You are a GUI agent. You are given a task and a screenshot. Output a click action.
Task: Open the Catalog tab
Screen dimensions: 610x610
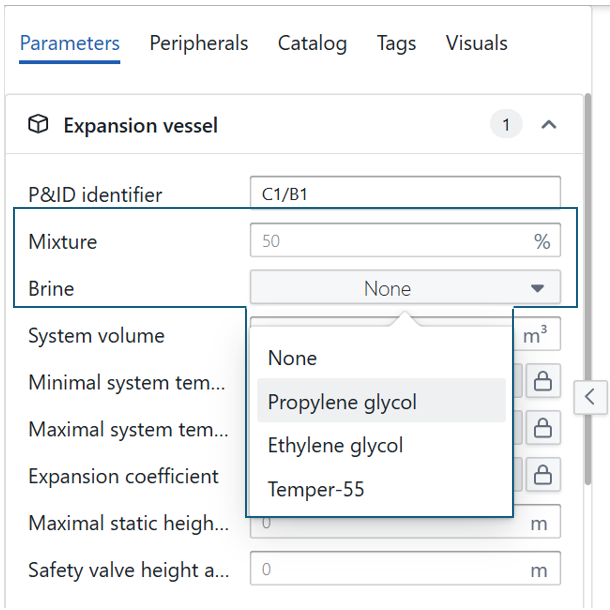312,44
